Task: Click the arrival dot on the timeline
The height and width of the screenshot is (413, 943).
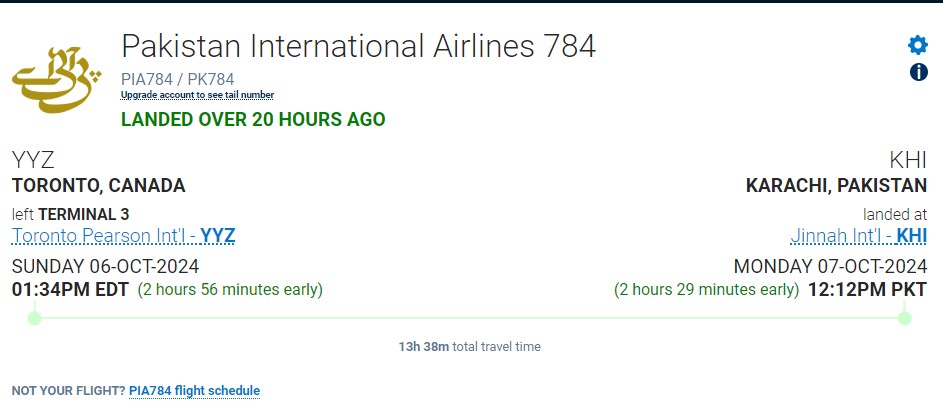Action: 904,318
